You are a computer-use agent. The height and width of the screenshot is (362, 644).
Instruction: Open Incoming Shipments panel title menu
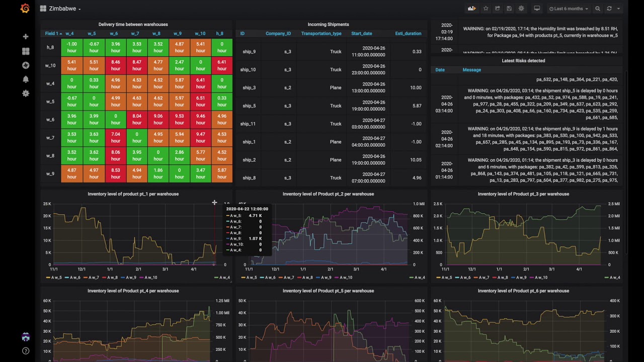[328, 24]
